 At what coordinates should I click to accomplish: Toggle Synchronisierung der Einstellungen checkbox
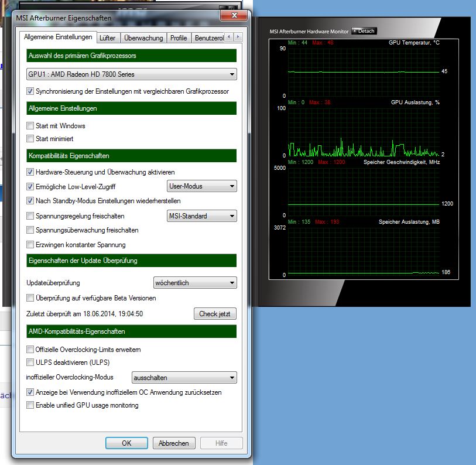click(30, 91)
